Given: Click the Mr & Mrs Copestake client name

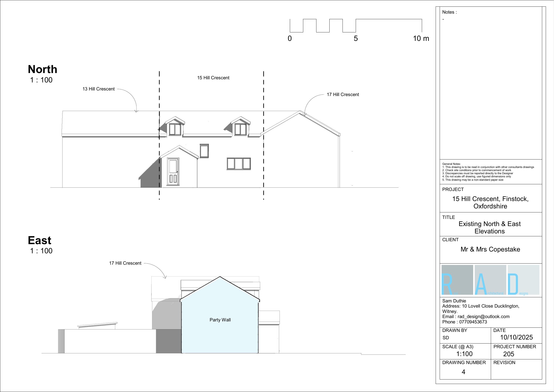Looking at the screenshot, I should [490, 249].
